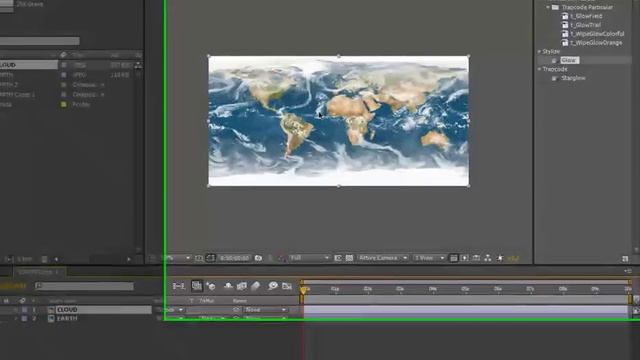Click Reset Exposure icon in viewer bar

500,258
